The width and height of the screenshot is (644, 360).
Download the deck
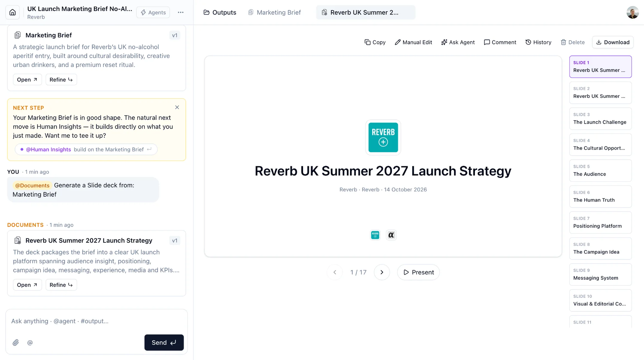tap(613, 42)
